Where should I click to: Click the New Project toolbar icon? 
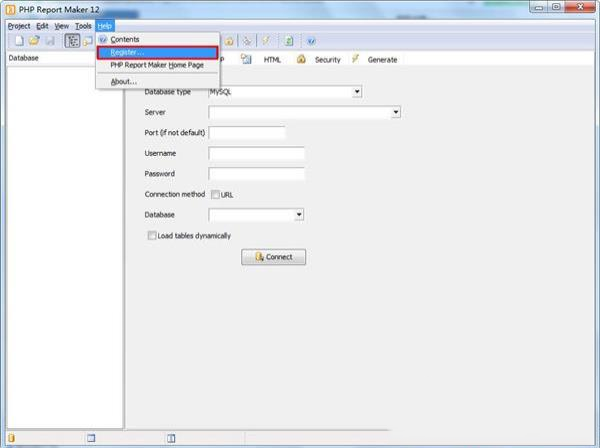point(19,41)
